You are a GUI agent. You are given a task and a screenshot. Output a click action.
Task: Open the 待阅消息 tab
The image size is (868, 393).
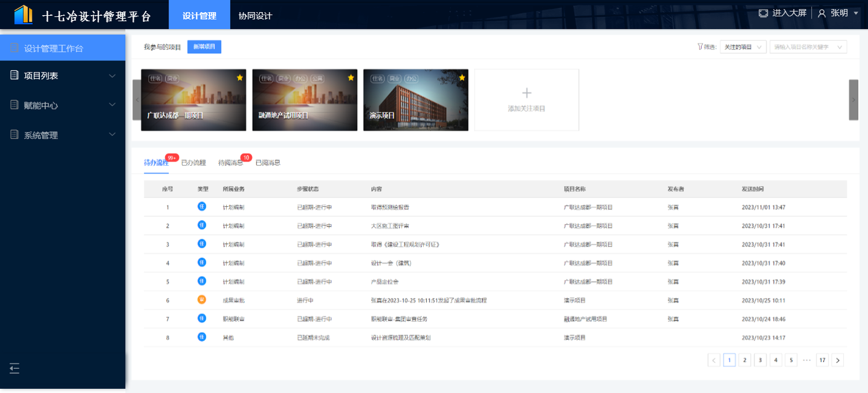point(230,163)
